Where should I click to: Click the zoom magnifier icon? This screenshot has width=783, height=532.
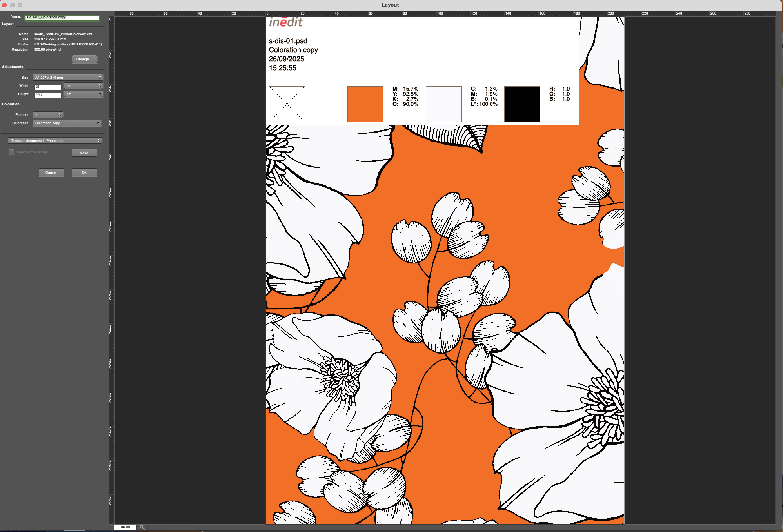pyautogui.click(x=142, y=527)
